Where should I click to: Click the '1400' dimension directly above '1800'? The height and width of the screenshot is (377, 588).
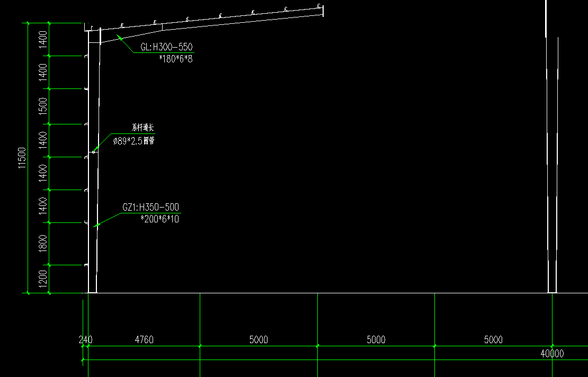coord(43,206)
